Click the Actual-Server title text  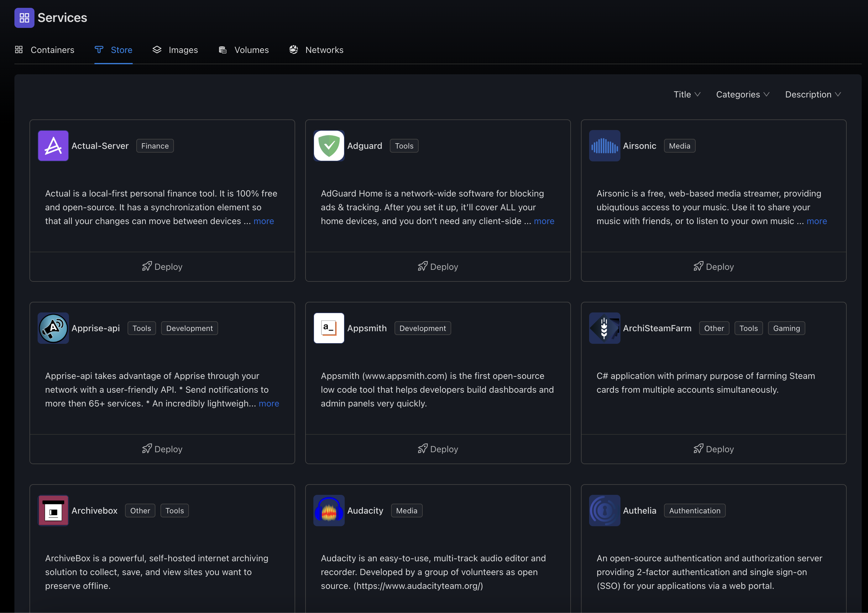(x=100, y=146)
